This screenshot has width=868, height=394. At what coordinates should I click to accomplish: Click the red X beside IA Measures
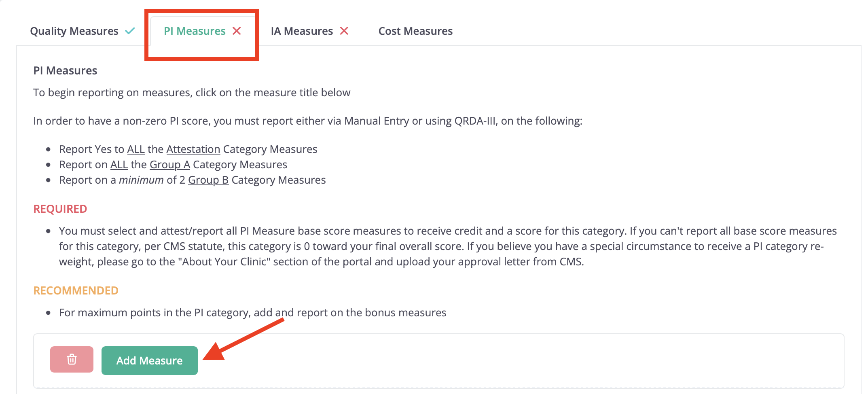pos(344,31)
